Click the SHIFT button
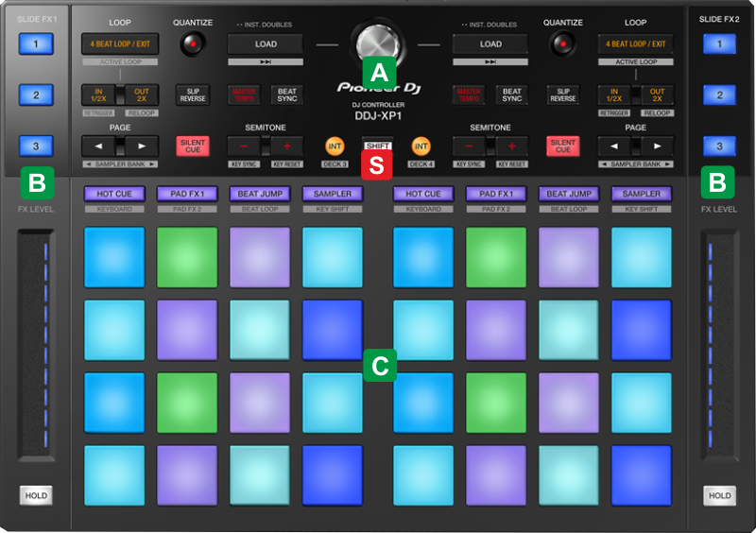The image size is (756, 533). (377, 146)
